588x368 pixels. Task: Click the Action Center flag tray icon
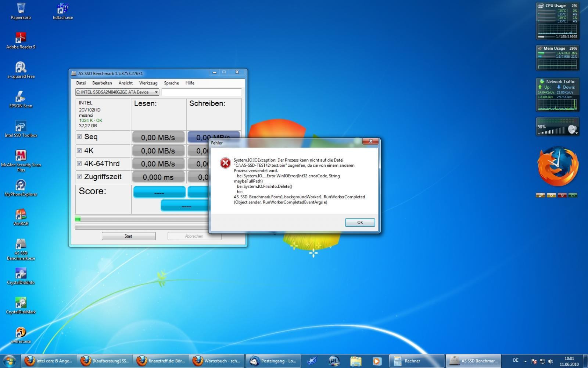(x=534, y=361)
